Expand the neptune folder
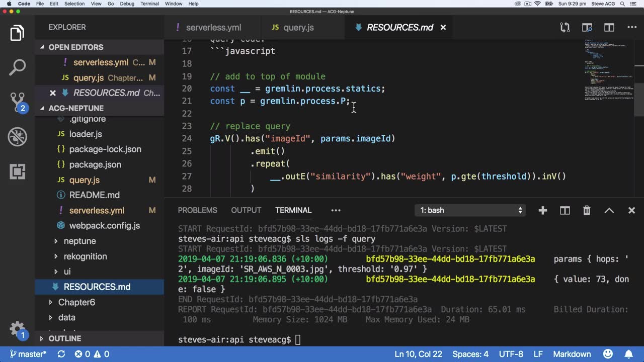Image resolution: width=644 pixels, height=362 pixels. (79, 241)
